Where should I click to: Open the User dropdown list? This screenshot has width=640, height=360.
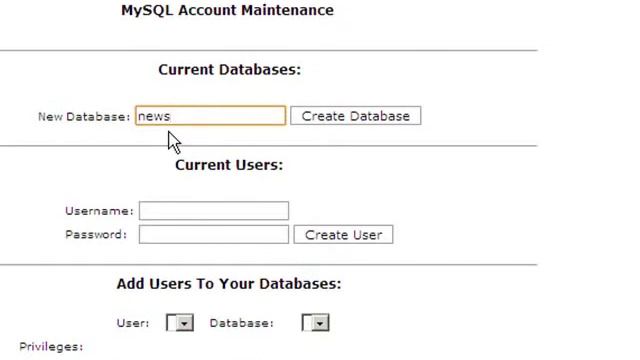tap(180, 323)
